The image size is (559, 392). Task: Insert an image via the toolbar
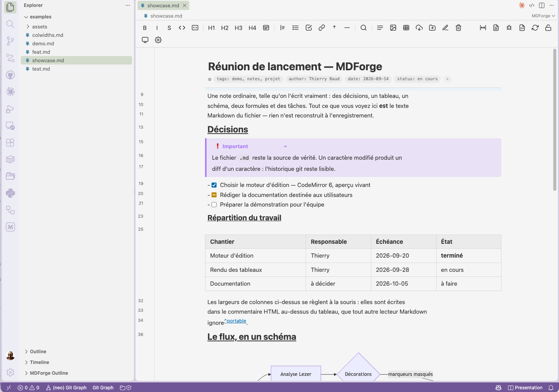[393, 28]
